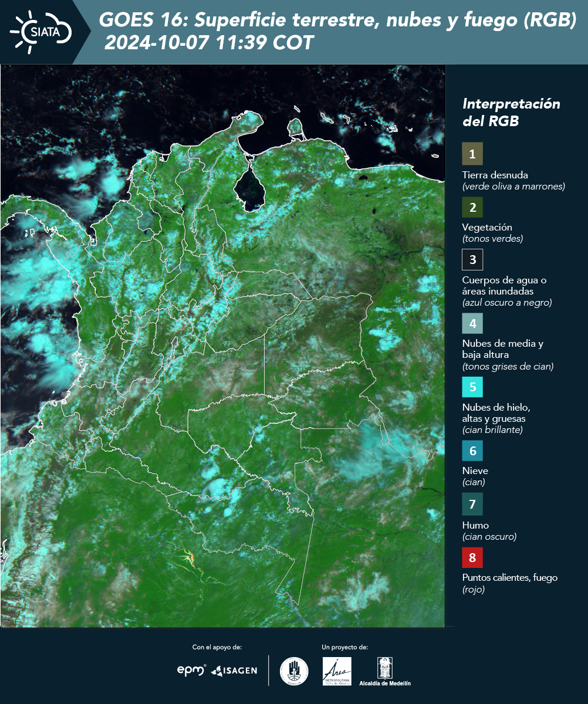588x704 pixels.
Task: Click the legend label "Vegetación"
Action: coord(487,228)
